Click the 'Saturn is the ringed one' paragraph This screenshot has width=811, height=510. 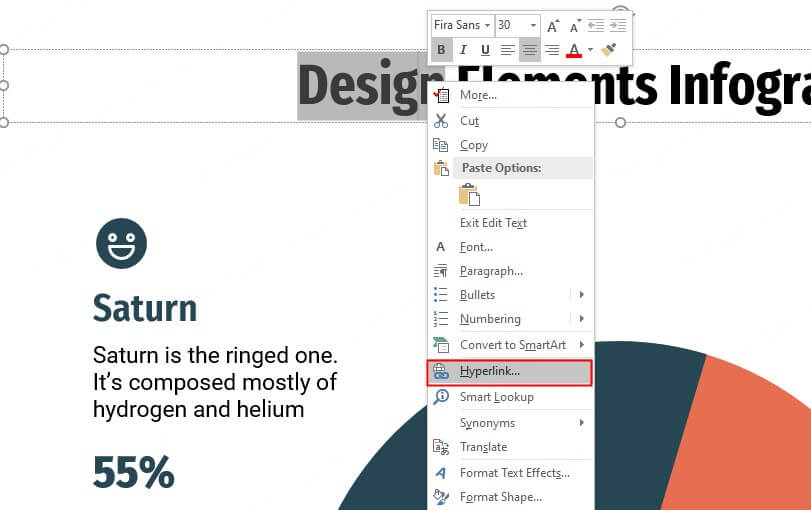click(215, 383)
